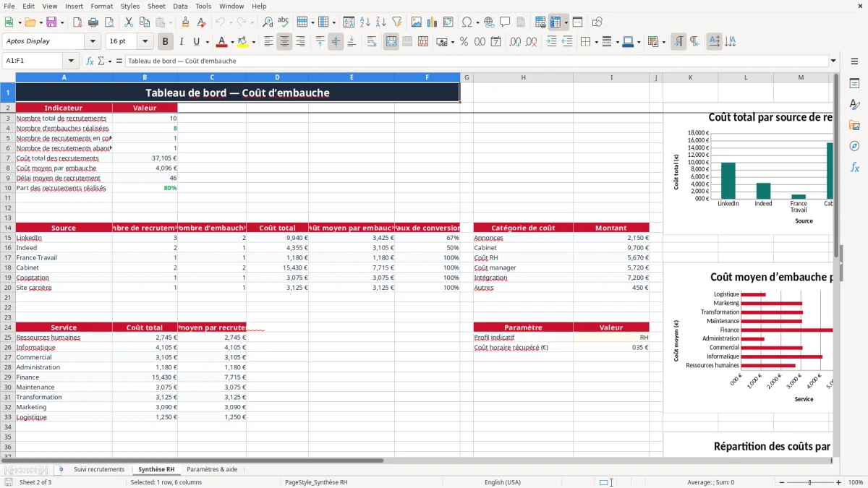868x488 pixels.
Task: Click Sort Descending icon
Action: pyautogui.click(x=380, y=22)
